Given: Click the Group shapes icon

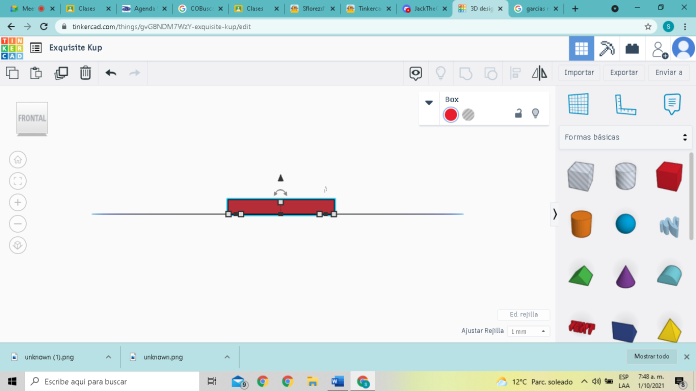Looking at the screenshot, I should 466,73.
